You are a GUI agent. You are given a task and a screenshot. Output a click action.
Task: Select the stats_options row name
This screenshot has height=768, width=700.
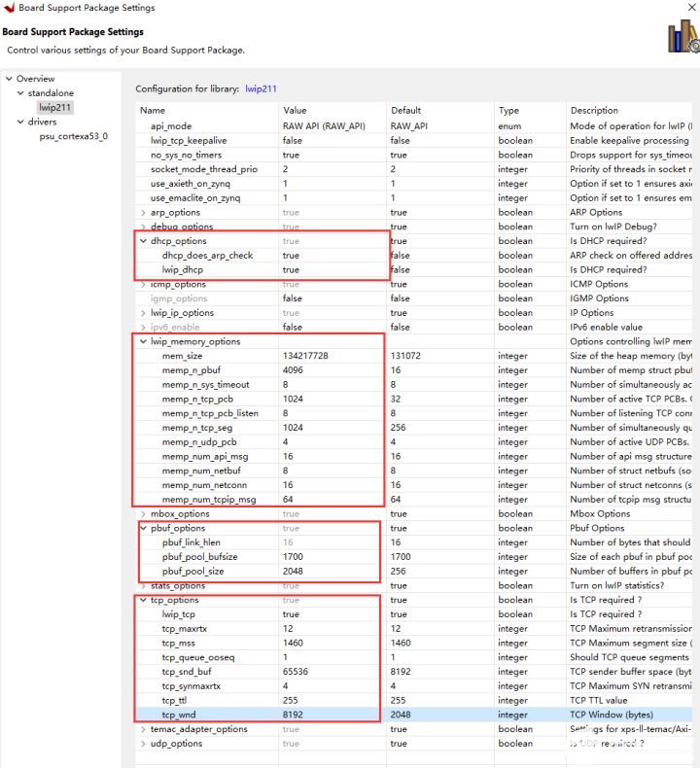point(178,586)
